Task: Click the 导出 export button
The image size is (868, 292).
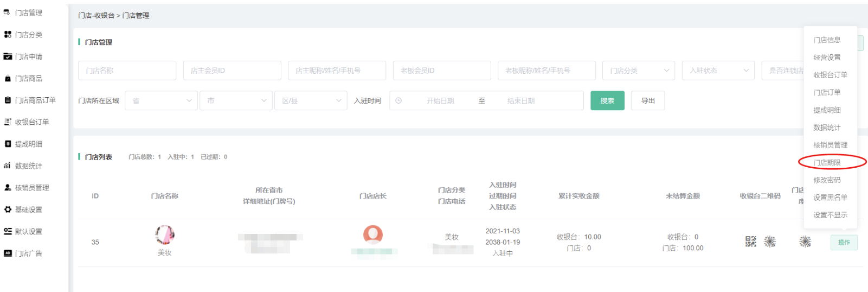Action: tap(648, 101)
